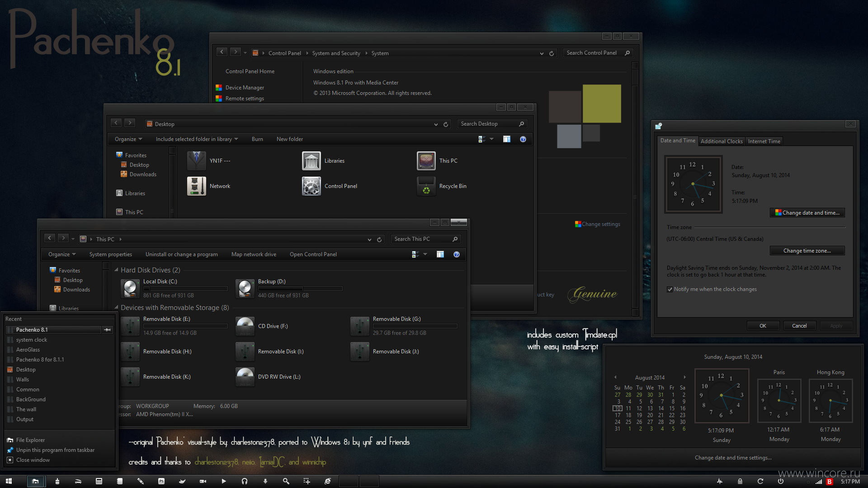Viewport: 868px width, 488px height.
Task: Expand Control Panel address bar history dropdown
Action: (x=542, y=53)
